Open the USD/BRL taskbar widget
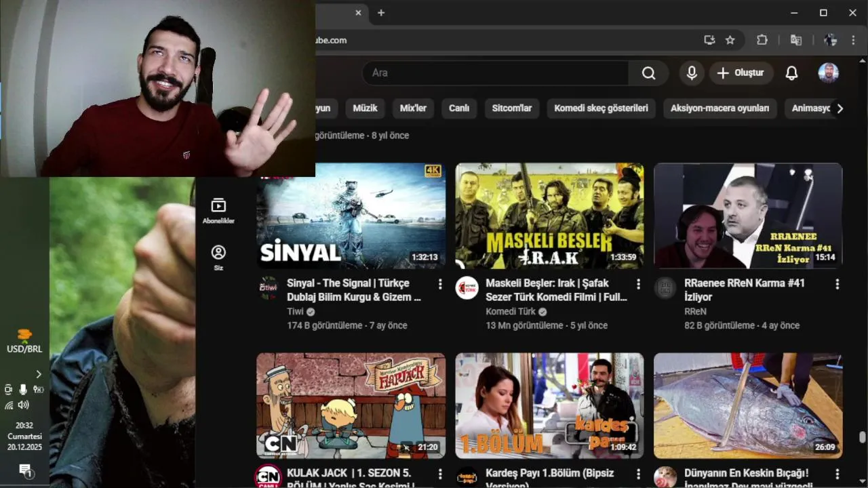The image size is (868, 488). [24, 341]
